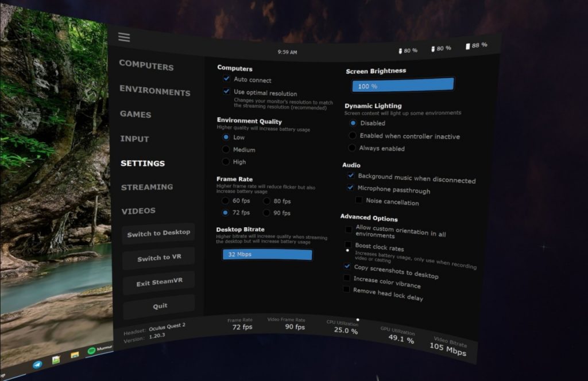Click the 72 fps Frame Rate readout

242,327
